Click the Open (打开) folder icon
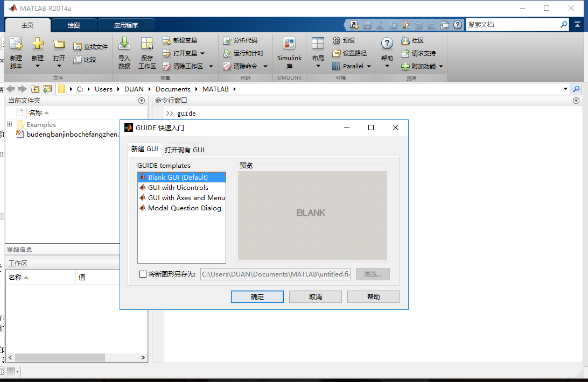The image size is (588, 382). click(59, 44)
